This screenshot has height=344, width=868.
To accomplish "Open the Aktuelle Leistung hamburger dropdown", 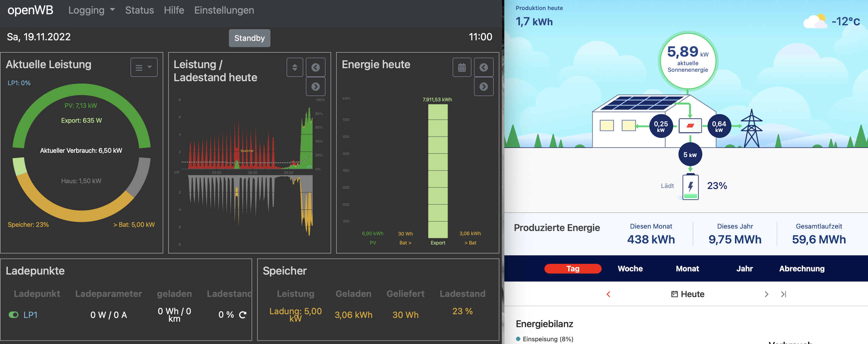I will [143, 68].
